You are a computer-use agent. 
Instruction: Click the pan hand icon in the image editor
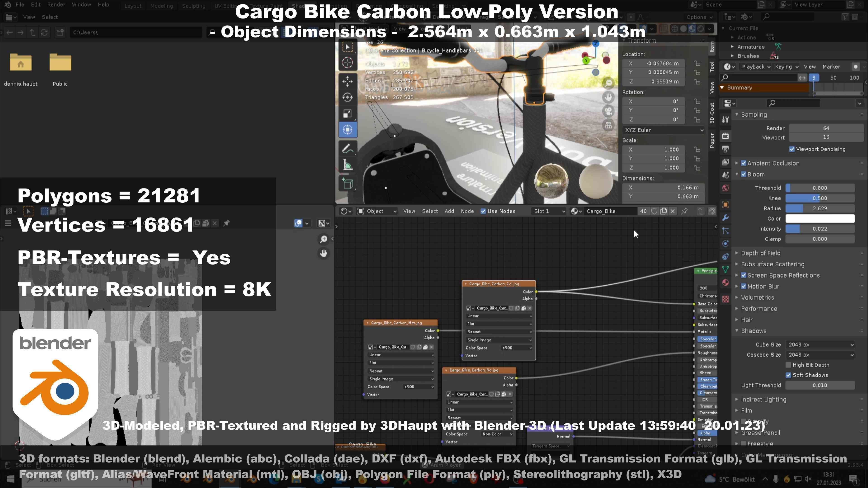(x=323, y=253)
